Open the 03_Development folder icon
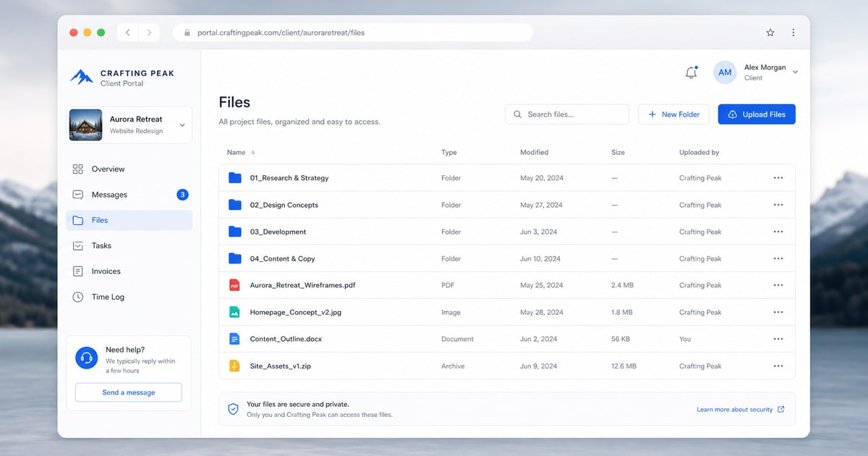Image resolution: width=868 pixels, height=456 pixels. click(234, 232)
